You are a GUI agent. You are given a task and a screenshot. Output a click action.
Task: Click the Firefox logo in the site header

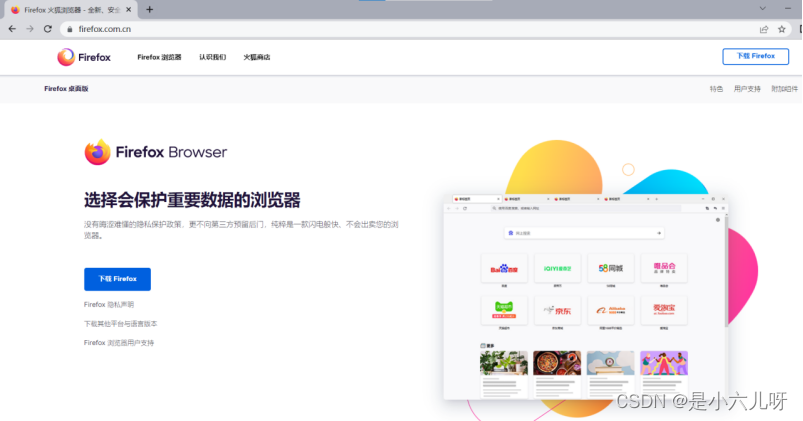(x=84, y=57)
